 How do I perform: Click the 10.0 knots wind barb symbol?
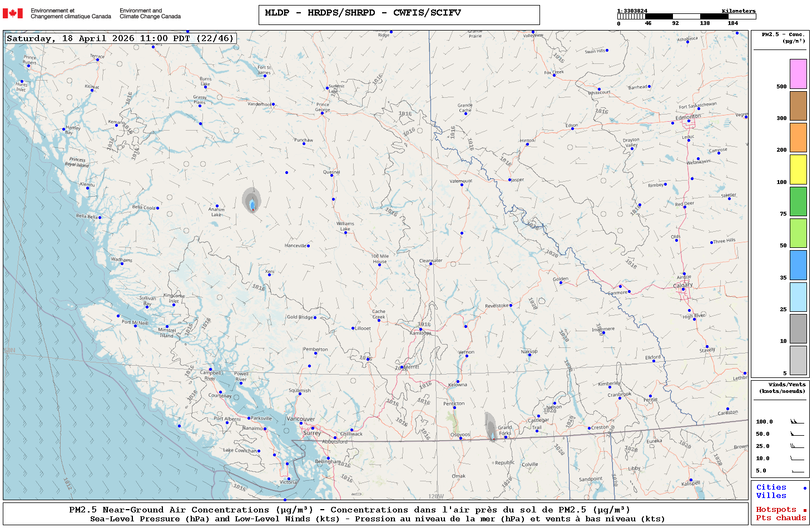tap(796, 459)
